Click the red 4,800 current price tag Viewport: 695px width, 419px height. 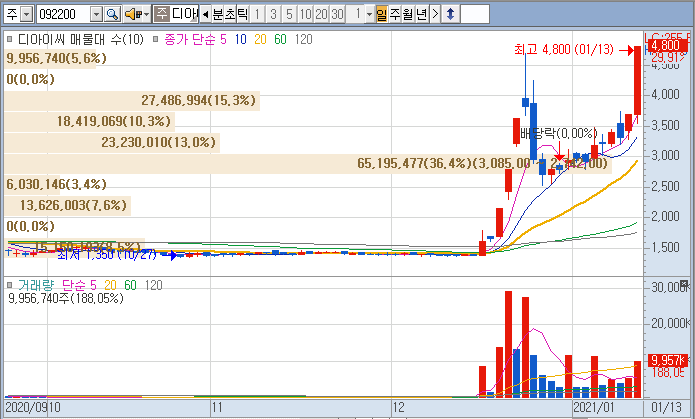(x=667, y=45)
